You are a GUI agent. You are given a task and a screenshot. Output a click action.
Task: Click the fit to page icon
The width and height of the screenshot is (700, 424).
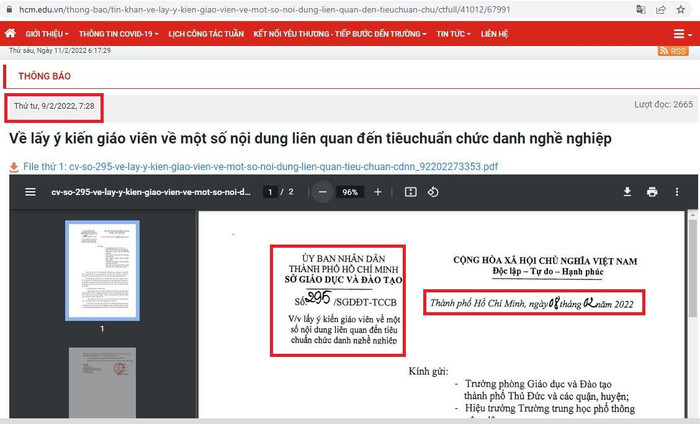410,192
